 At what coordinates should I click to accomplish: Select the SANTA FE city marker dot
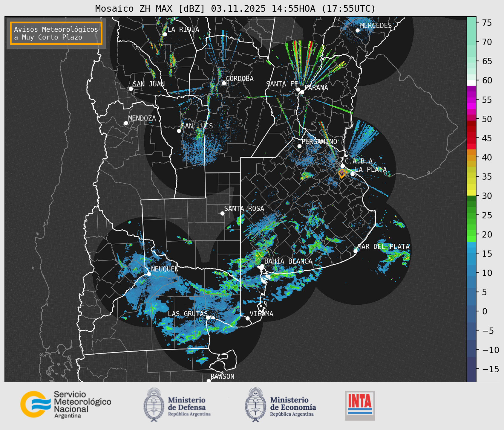point(298,89)
